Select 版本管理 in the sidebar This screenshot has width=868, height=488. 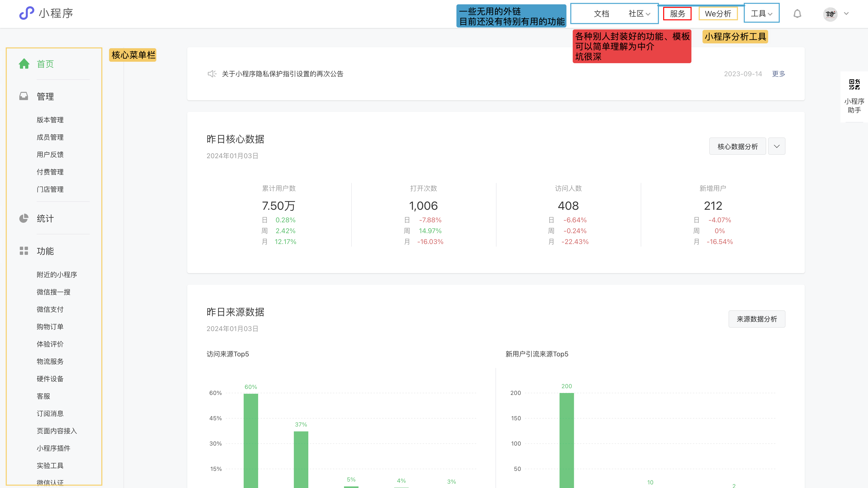pyautogui.click(x=50, y=120)
